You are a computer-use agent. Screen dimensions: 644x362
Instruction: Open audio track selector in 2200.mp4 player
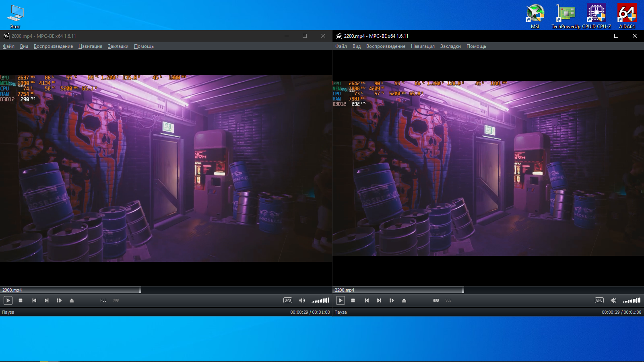point(436,300)
